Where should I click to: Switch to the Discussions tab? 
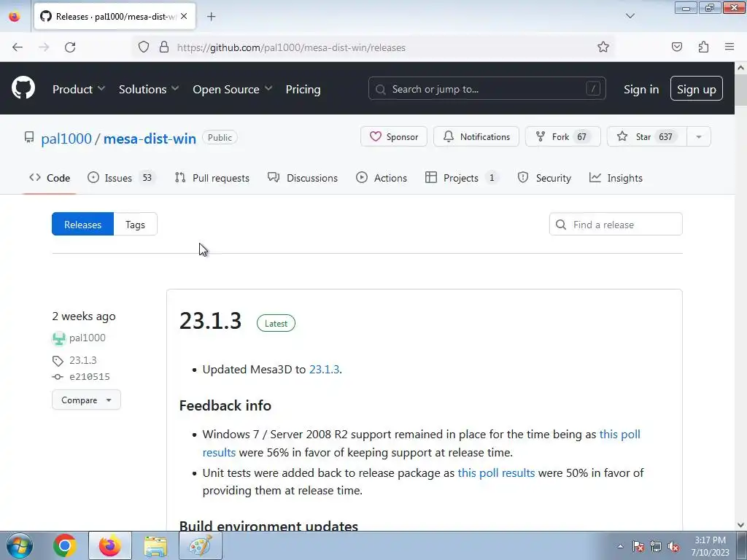pos(303,178)
